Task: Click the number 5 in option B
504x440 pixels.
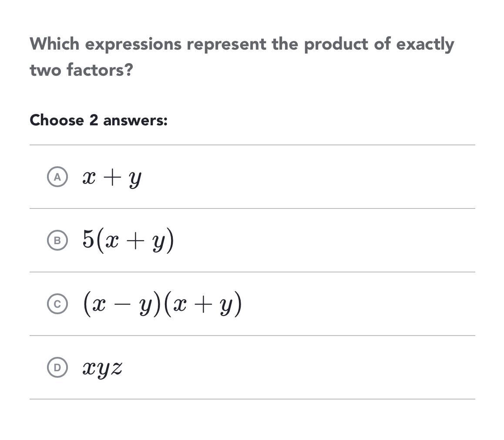Action: [88, 239]
